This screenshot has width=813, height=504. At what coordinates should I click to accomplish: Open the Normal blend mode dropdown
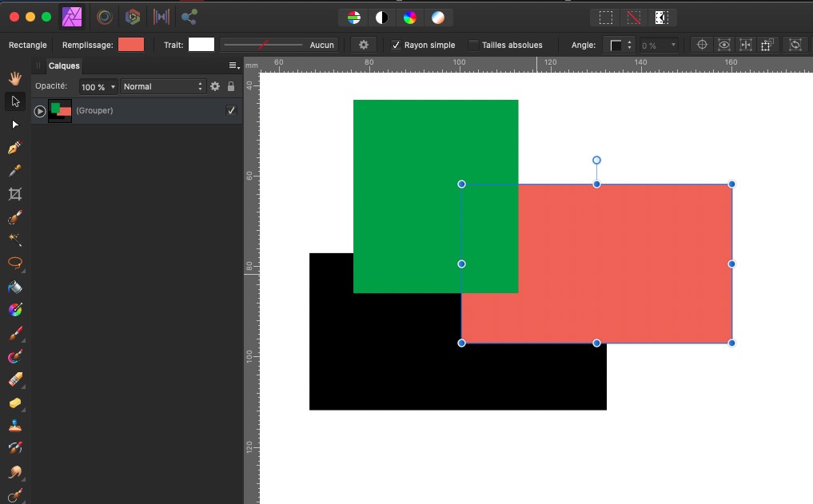pos(163,86)
